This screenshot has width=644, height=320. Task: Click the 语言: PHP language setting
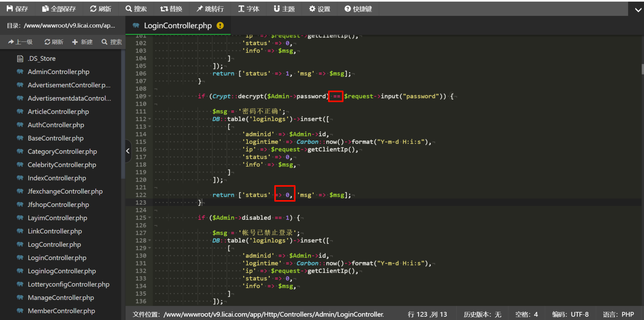click(618, 314)
